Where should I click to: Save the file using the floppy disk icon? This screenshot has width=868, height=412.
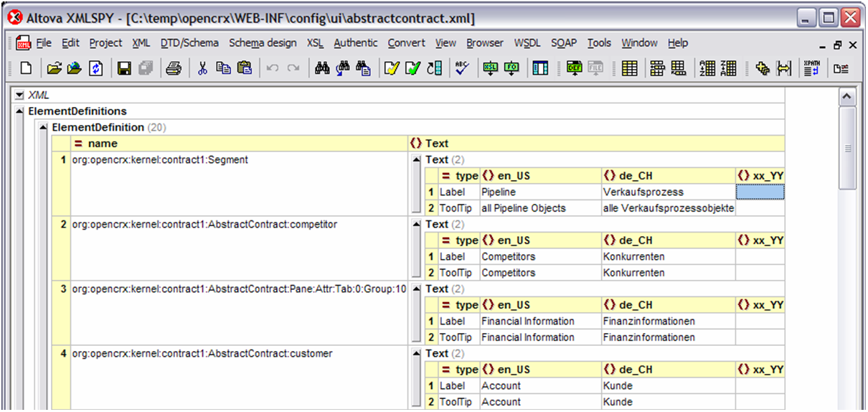point(124,68)
